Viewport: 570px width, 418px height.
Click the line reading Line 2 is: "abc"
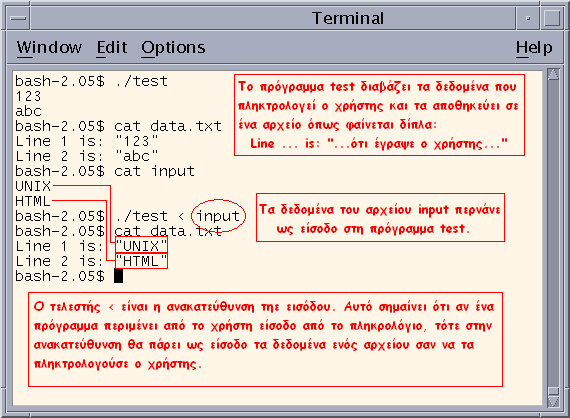pyautogui.click(x=87, y=156)
